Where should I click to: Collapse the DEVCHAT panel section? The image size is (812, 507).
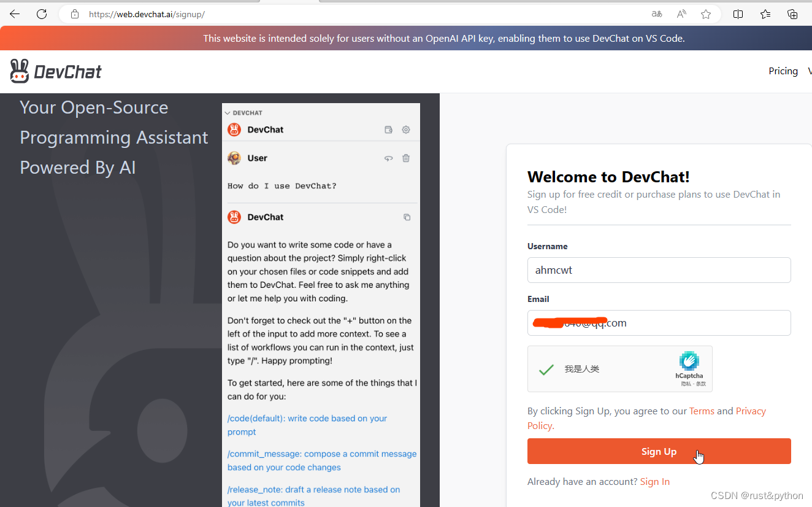tap(228, 113)
